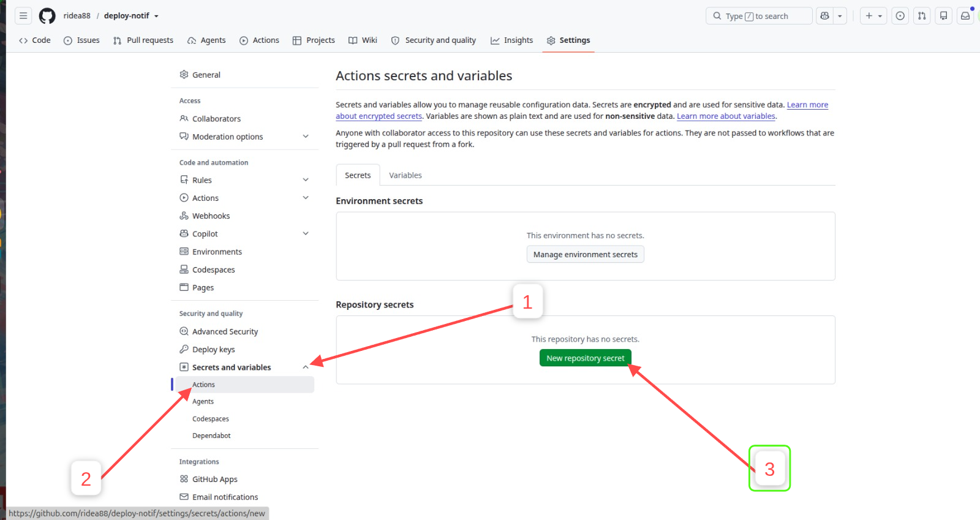Open the create new plus dropdown
Screen dimensions: 980x520
tap(873, 16)
